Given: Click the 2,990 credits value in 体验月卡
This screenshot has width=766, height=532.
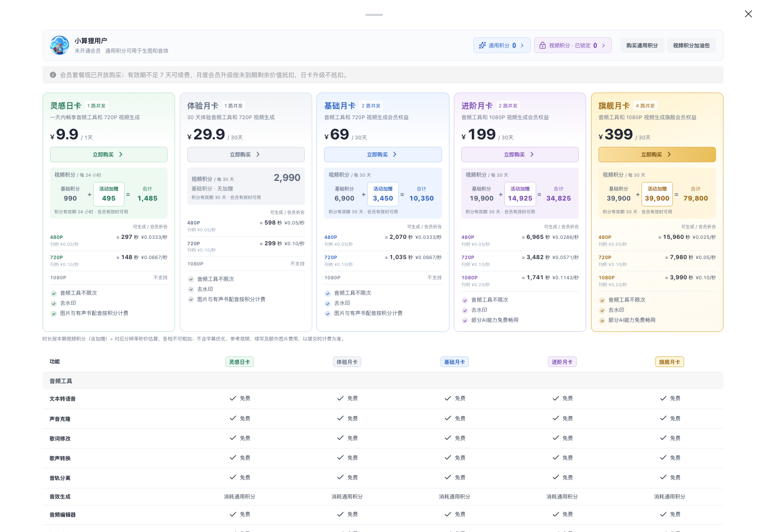Looking at the screenshot, I should (287, 178).
